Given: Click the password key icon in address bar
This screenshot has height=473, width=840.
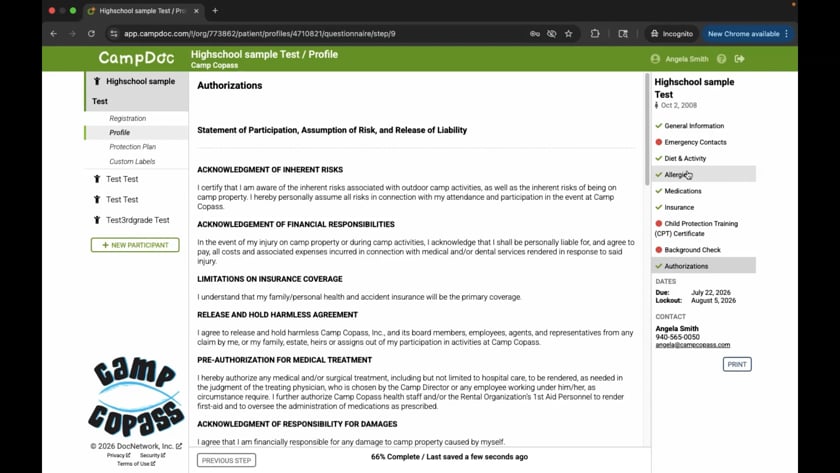Looking at the screenshot, I should [535, 34].
